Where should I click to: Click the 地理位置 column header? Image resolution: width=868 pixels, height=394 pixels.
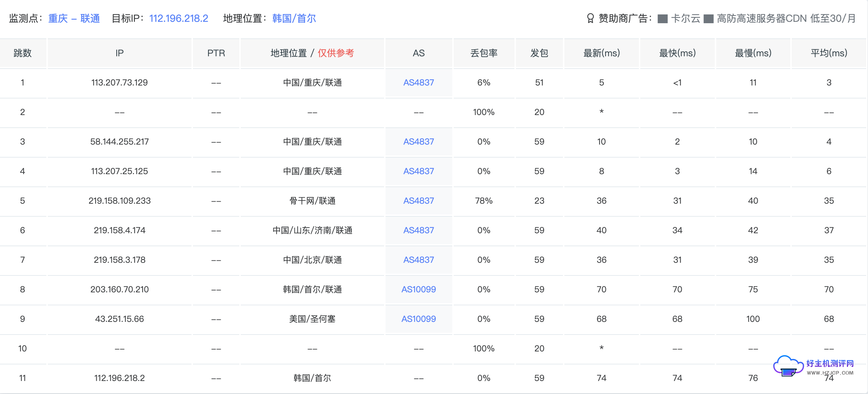289,53
